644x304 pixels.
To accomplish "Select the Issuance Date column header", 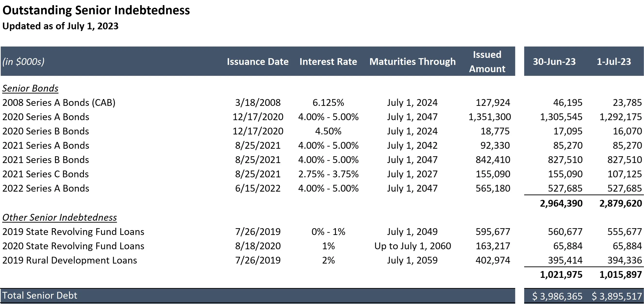I will [x=257, y=62].
